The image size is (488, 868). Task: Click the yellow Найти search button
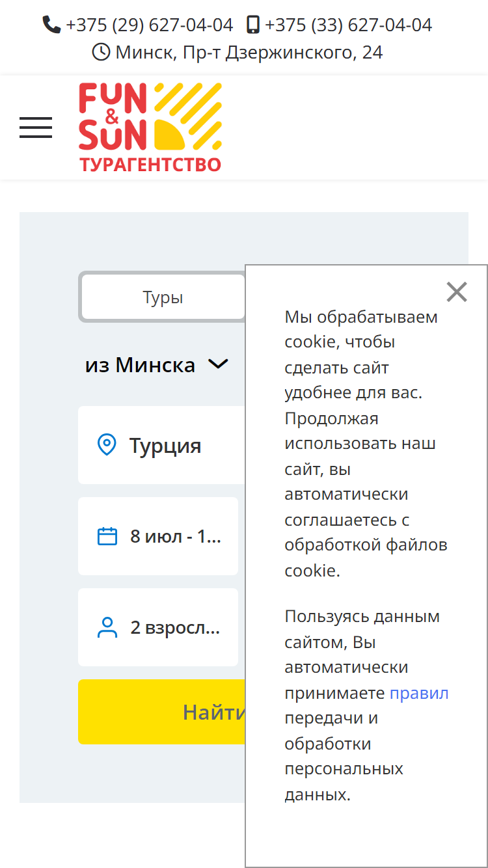161,712
